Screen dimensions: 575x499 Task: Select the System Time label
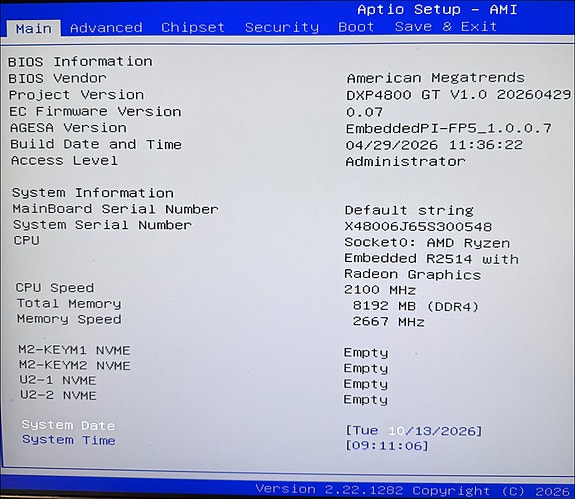tap(69, 440)
